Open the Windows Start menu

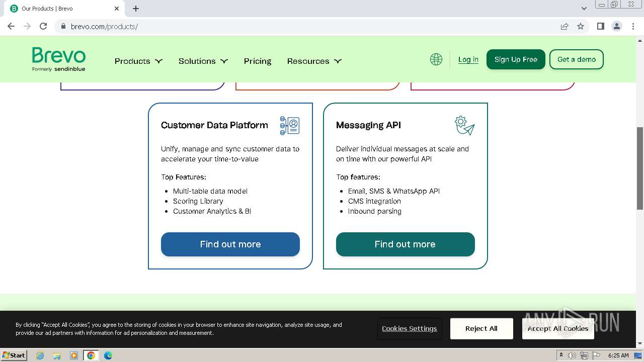click(x=14, y=355)
